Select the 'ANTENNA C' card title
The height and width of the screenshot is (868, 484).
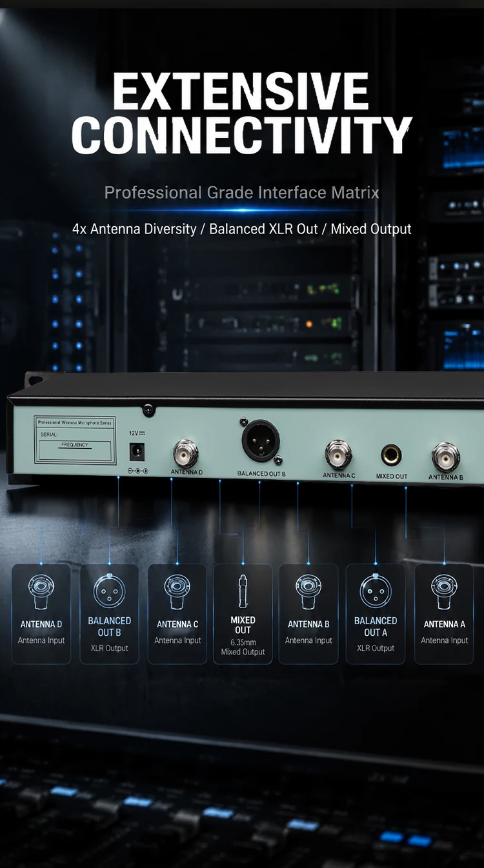pos(177,624)
